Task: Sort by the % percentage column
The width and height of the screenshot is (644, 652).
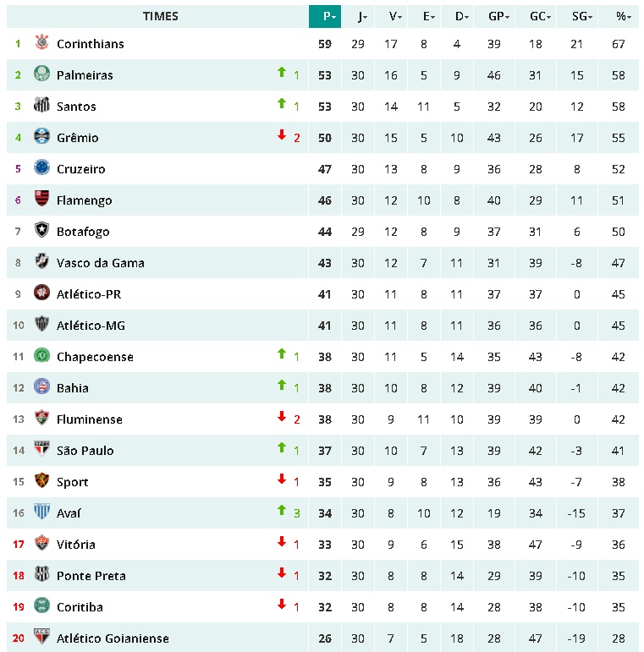Action: coord(622,16)
